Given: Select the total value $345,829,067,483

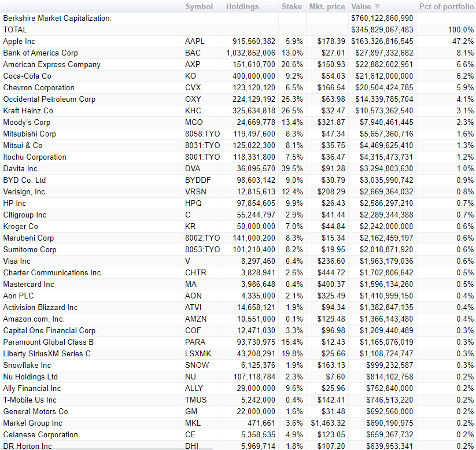Looking at the screenshot, I should click(382, 29).
